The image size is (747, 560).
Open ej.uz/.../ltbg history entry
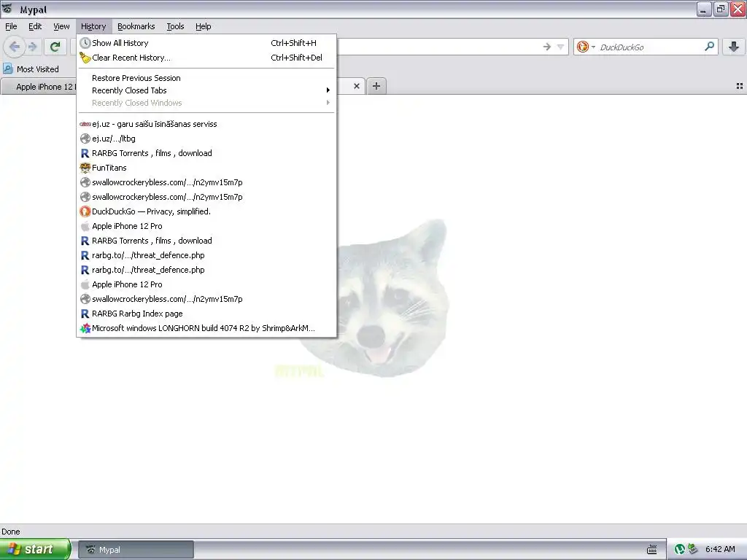click(x=206, y=139)
